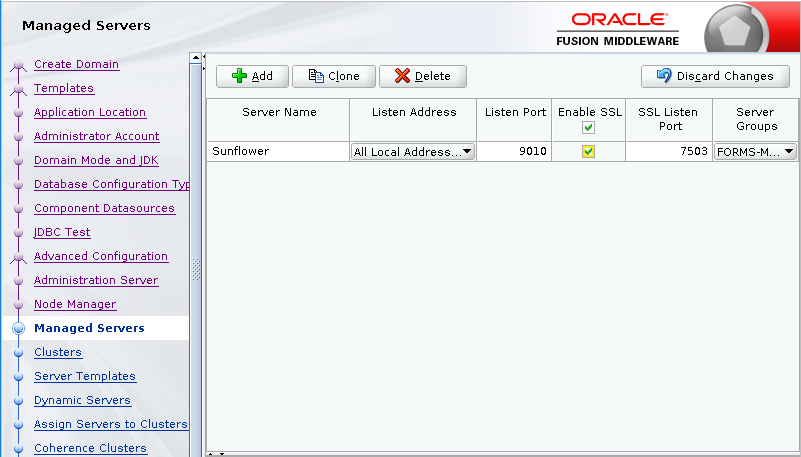Open the JDBC Test step
801x457 pixels.
pyautogui.click(x=62, y=232)
